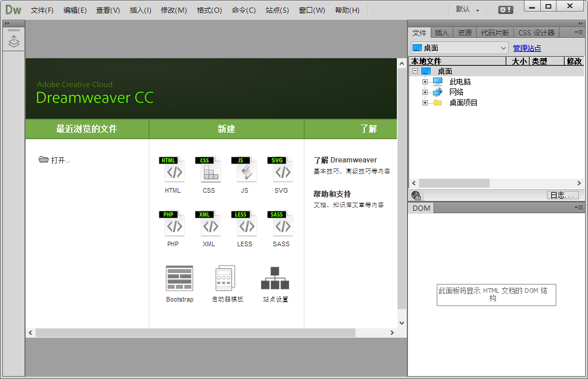
Task: Expand the 此电脑 tree node
Action: (425, 82)
